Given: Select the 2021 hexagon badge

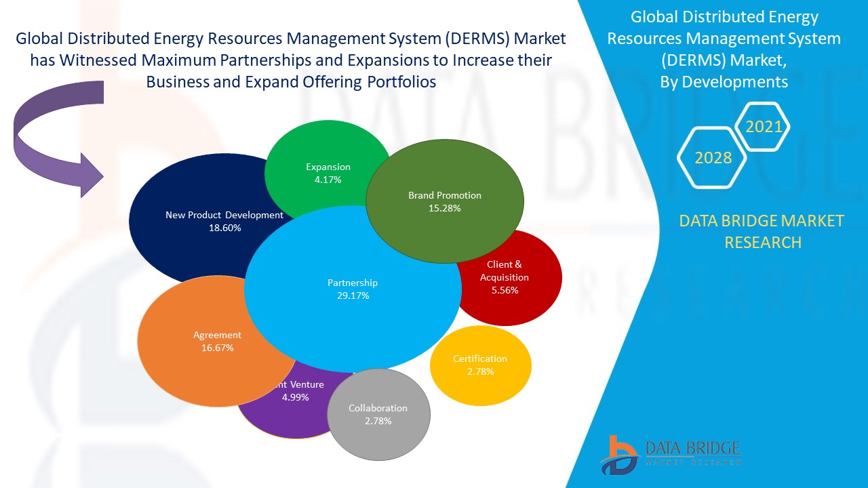Looking at the screenshot, I should [x=764, y=126].
